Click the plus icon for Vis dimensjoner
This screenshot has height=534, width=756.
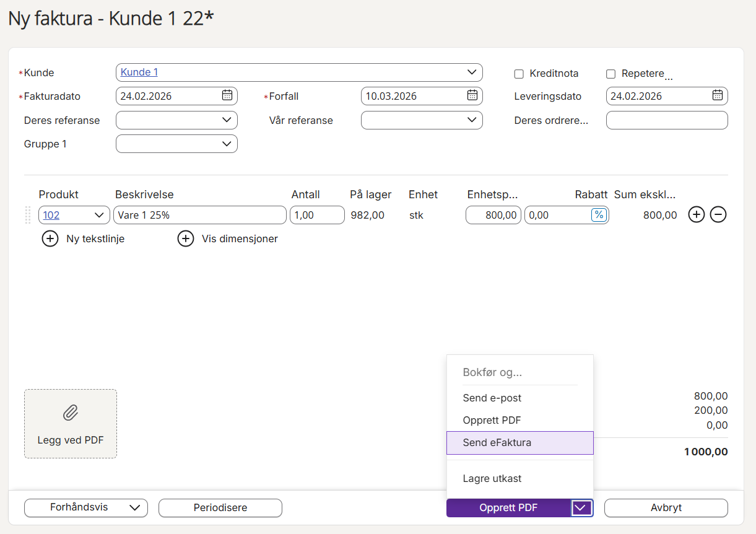[186, 239]
